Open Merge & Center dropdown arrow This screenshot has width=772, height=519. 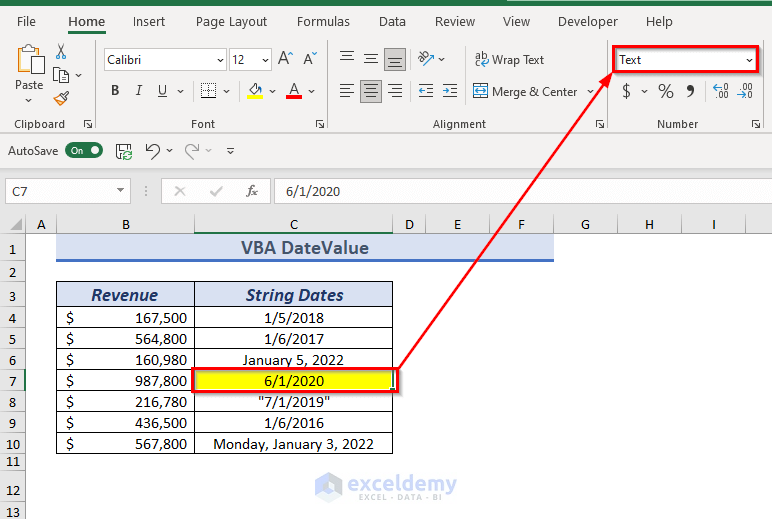(x=590, y=92)
